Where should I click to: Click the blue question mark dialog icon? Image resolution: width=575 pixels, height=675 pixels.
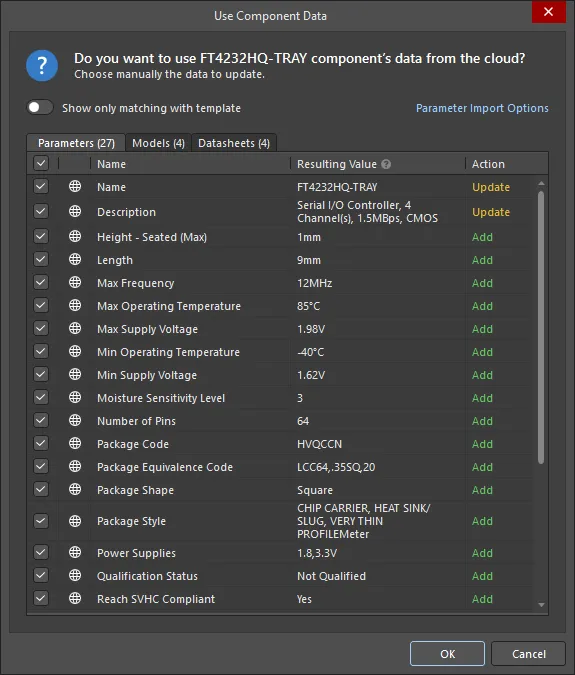click(42, 66)
